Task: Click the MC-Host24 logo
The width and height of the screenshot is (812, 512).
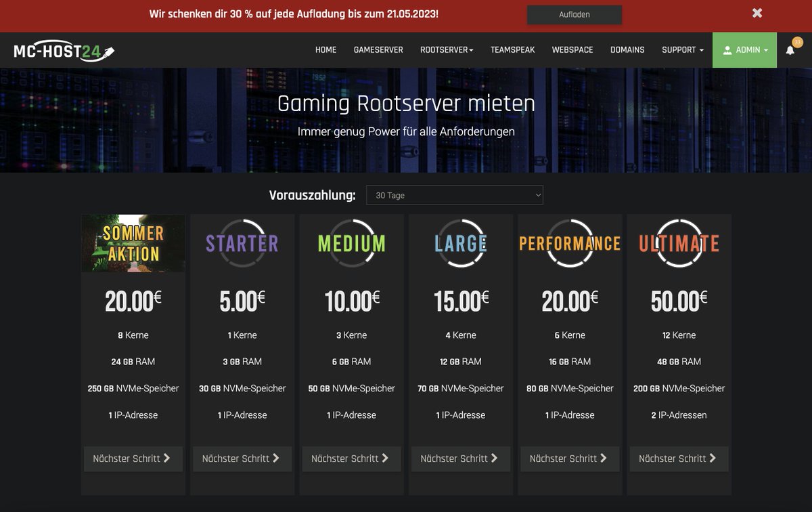Action: 61,49
